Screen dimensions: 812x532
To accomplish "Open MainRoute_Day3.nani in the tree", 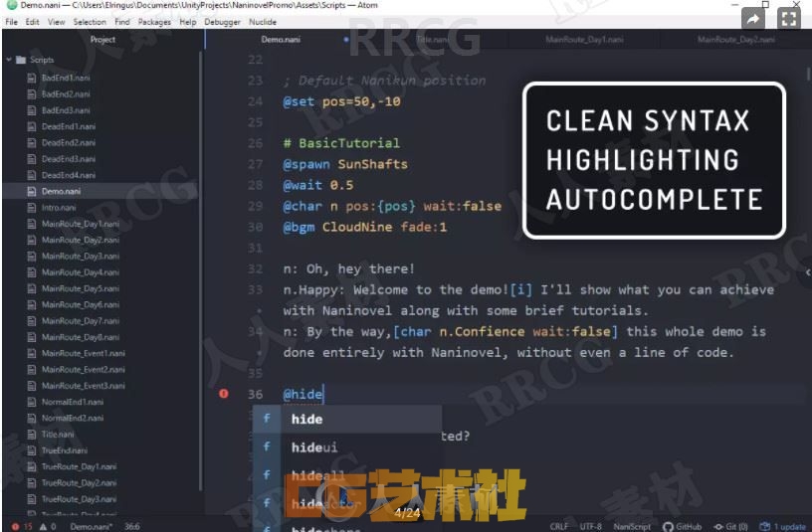I will tap(80, 257).
